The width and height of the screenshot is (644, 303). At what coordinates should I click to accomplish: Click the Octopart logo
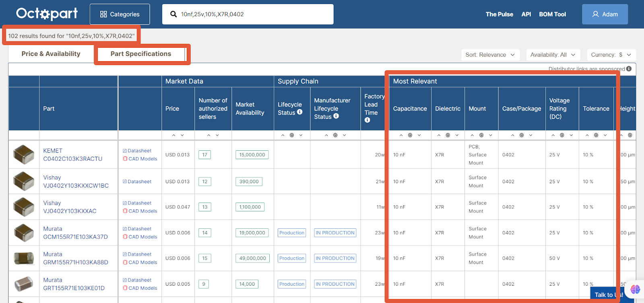[47, 14]
